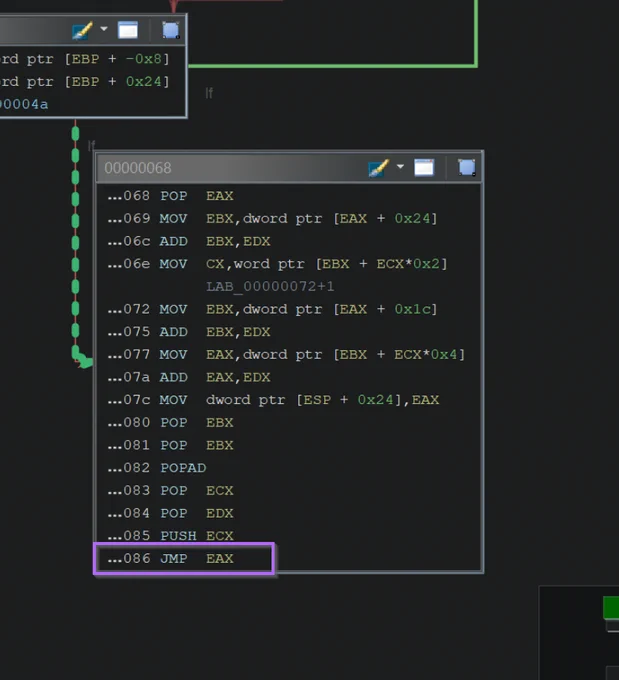The image size is (619, 680).
Task: Click the window icon in block 00000068 header
Action: click(x=424, y=167)
